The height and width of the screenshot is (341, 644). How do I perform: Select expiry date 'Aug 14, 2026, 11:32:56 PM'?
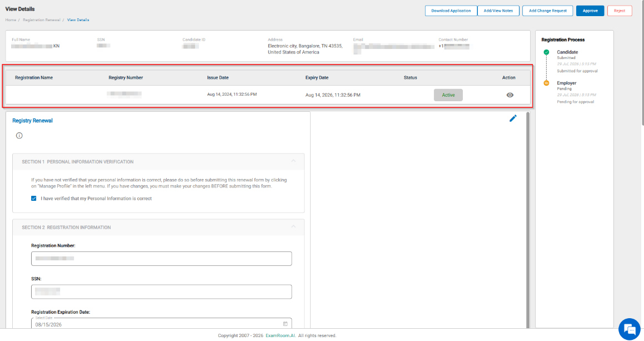tap(333, 95)
